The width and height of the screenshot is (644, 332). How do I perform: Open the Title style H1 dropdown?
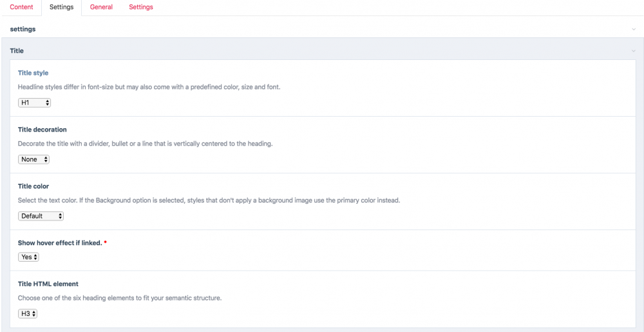point(35,103)
